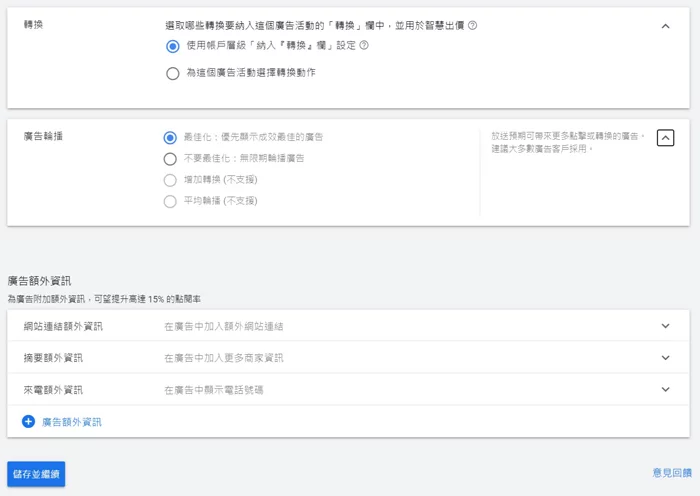Click the 廣告輪播 section title
The height and width of the screenshot is (496, 700).
[x=43, y=136]
